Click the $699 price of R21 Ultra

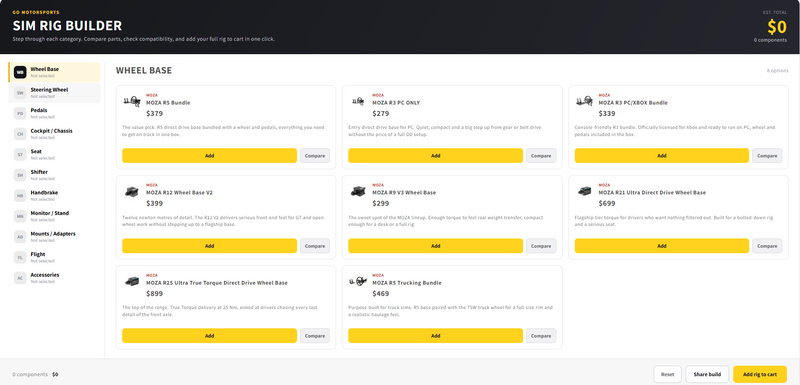[x=607, y=203]
